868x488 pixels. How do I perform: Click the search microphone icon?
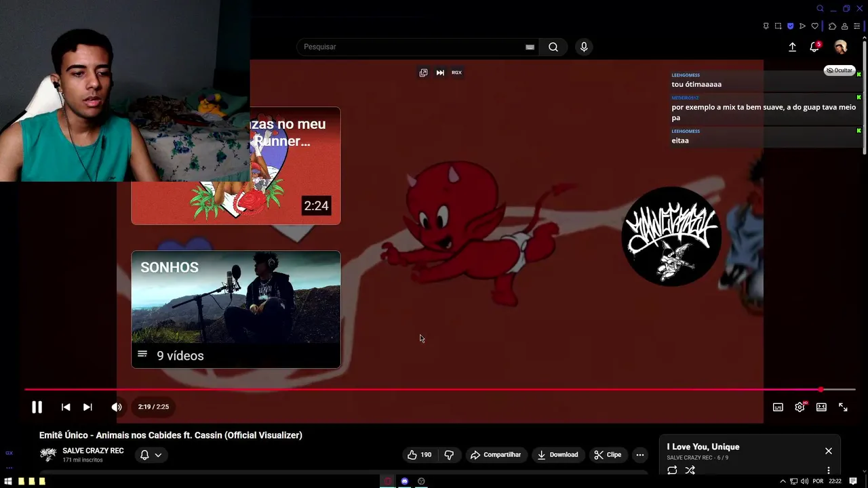(584, 47)
